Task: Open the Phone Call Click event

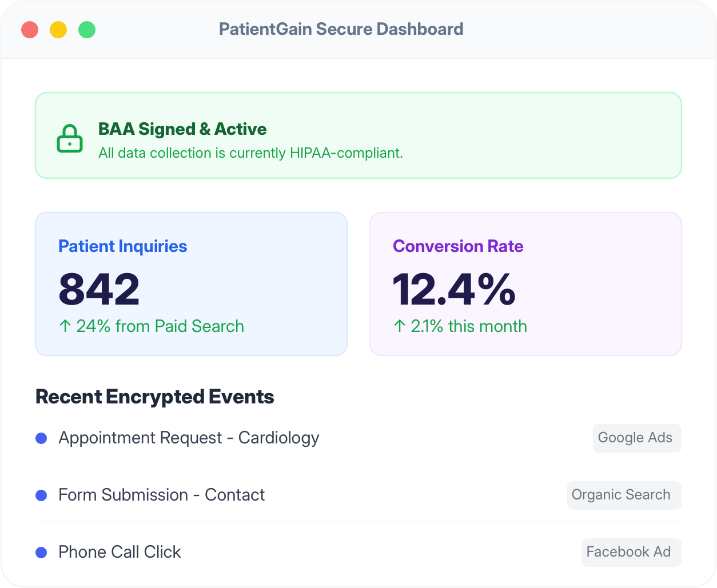Action: 120,552
